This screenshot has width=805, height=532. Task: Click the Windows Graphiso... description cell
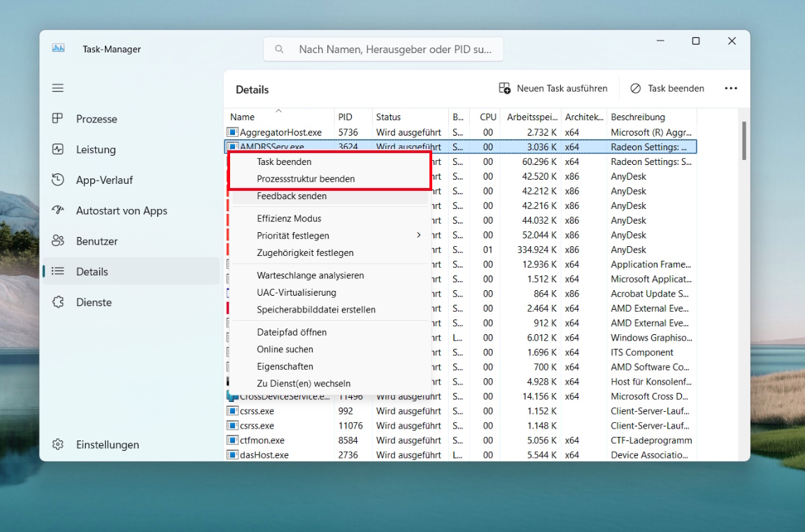click(x=651, y=338)
